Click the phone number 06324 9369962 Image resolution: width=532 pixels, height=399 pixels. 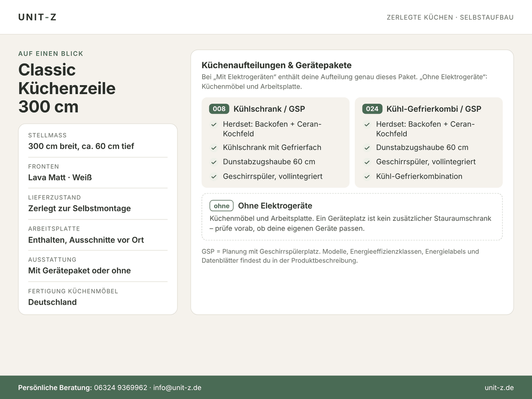[x=121, y=387]
